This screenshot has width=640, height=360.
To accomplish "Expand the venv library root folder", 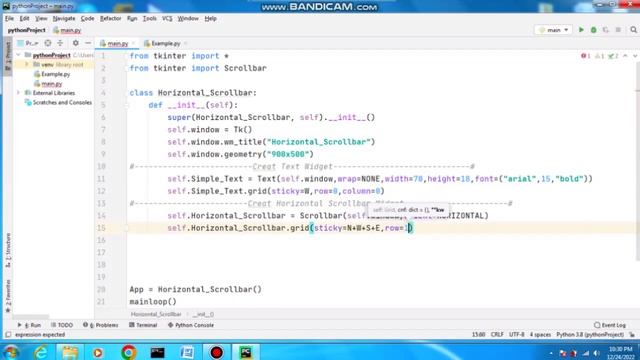I will tap(27, 64).
